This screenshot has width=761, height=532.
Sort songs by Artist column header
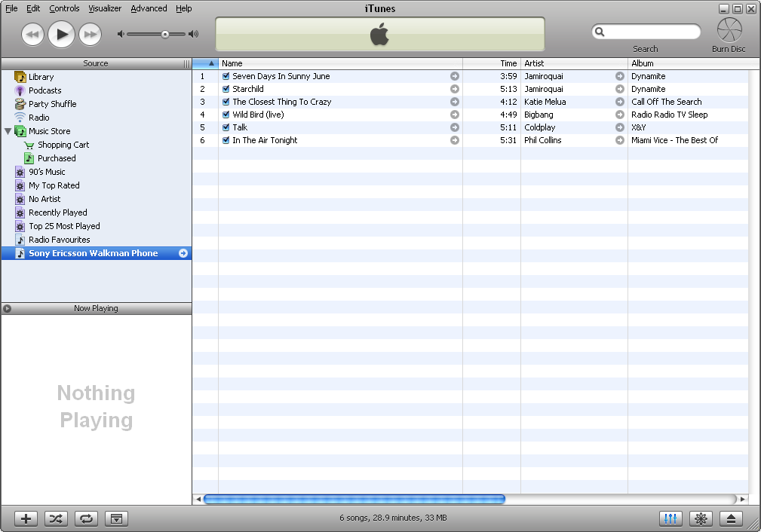[574, 63]
